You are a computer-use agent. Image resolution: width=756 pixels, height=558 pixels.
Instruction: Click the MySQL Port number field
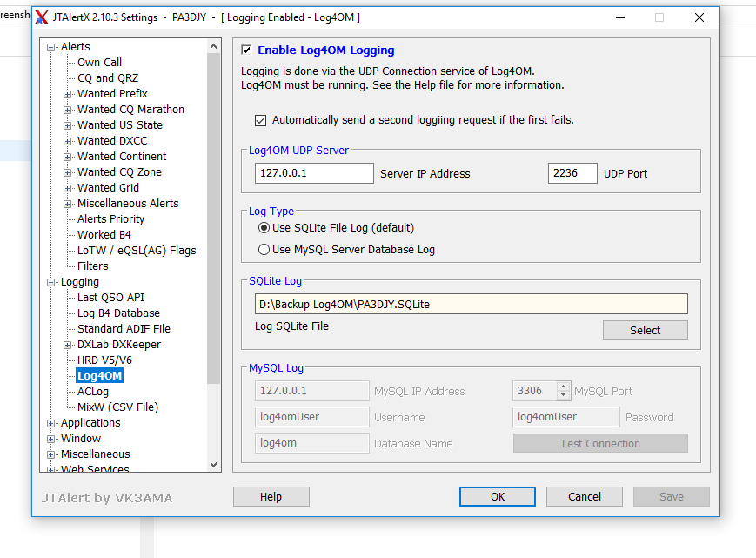click(535, 391)
